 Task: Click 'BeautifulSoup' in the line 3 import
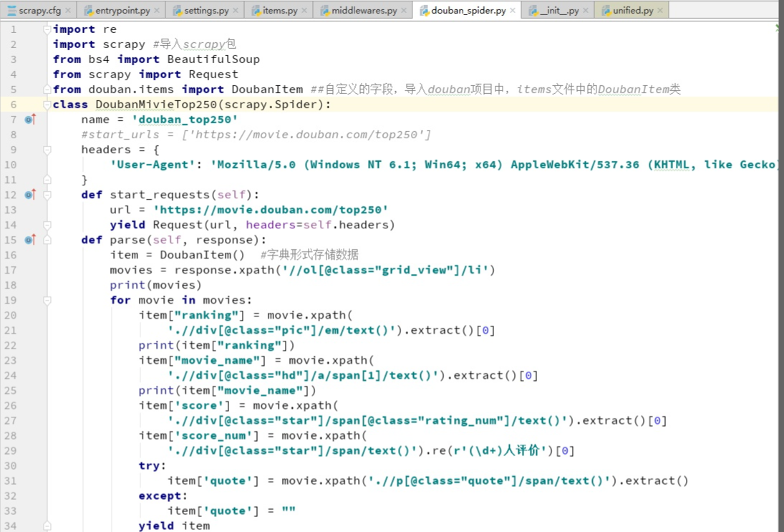pyautogui.click(x=213, y=59)
